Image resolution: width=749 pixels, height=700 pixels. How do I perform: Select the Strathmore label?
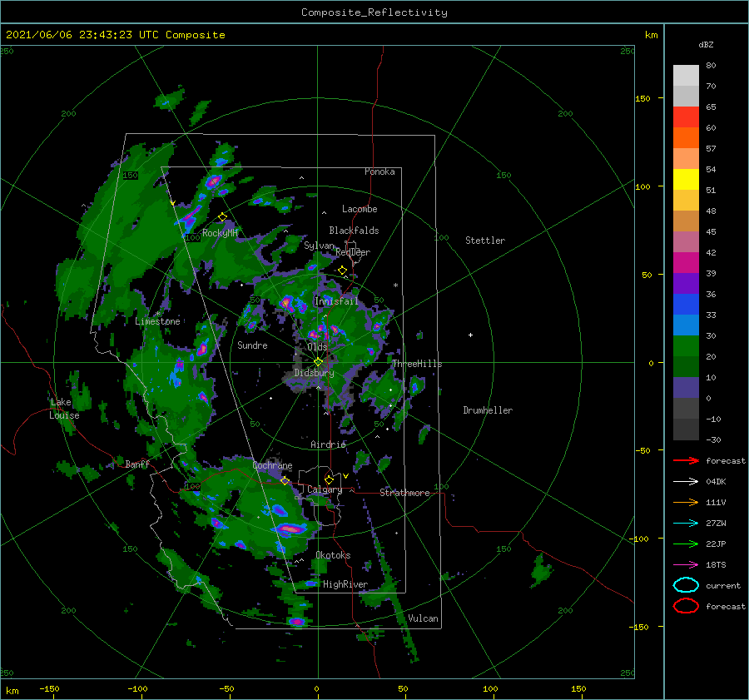pos(404,493)
